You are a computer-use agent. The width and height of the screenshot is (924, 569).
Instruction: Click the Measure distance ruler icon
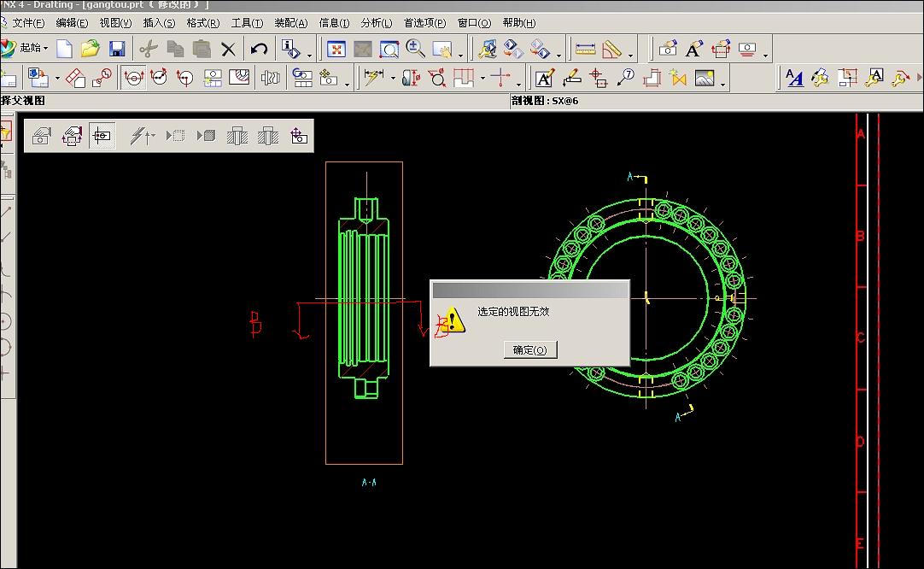click(585, 50)
